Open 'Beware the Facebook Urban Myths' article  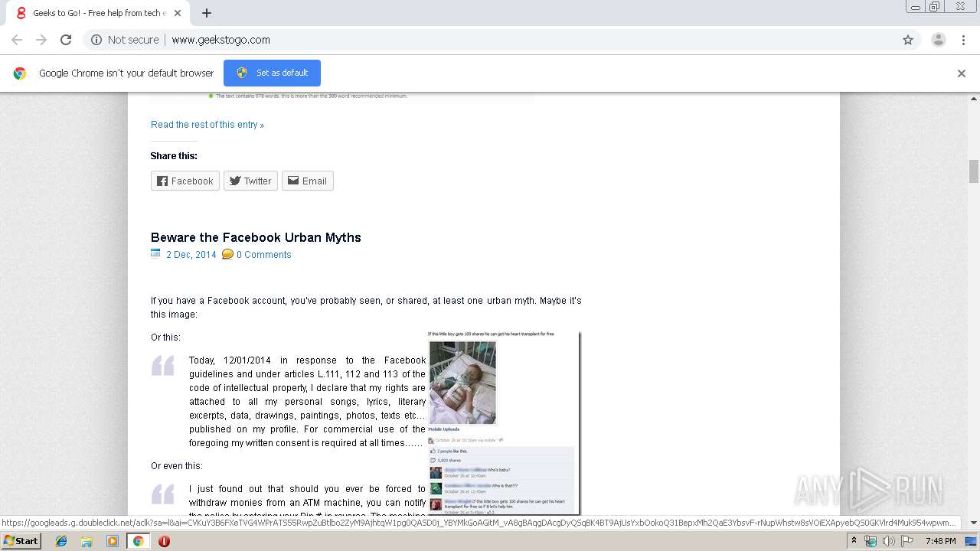(x=256, y=237)
